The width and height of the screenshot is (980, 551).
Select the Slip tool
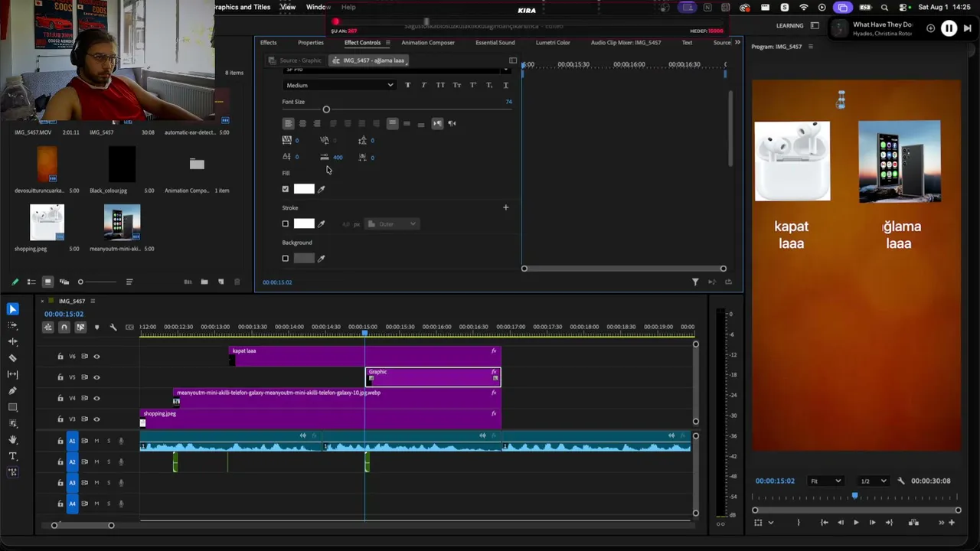[x=13, y=374]
